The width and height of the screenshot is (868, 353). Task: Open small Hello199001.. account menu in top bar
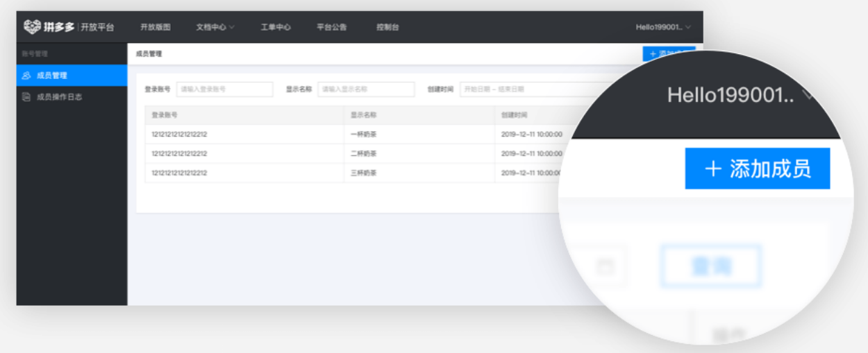click(x=663, y=28)
